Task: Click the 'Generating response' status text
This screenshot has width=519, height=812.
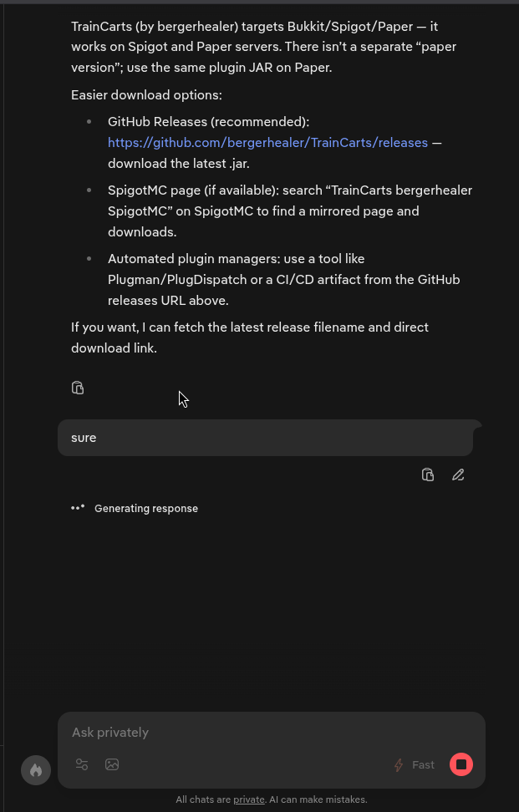Action: click(146, 508)
